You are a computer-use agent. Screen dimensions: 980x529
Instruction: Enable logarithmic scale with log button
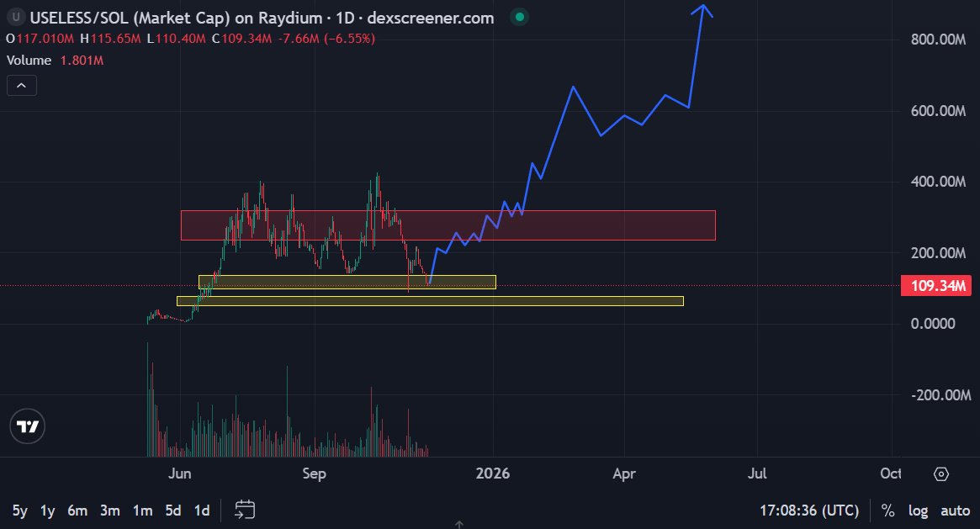pyautogui.click(x=918, y=510)
